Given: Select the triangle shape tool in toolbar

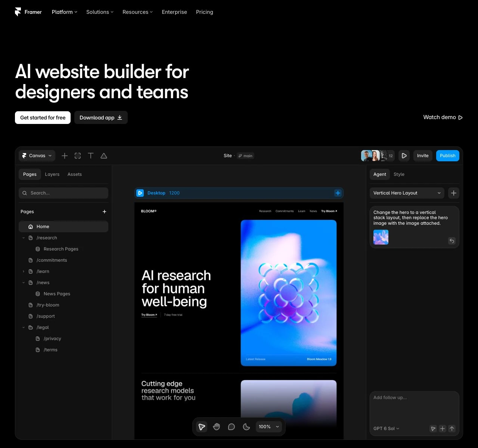Looking at the screenshot, I should [x=104, y=156].
